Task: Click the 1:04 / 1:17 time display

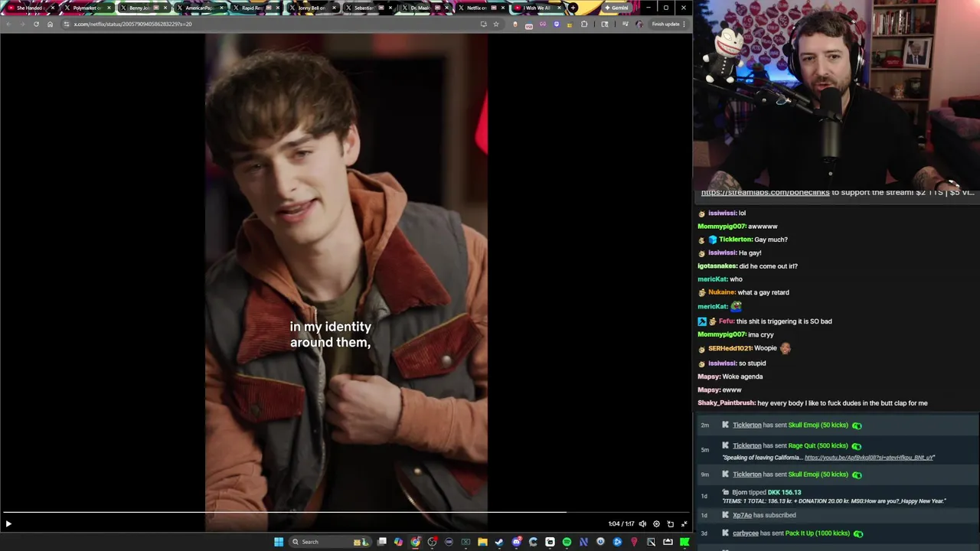Action: [621, 524]
